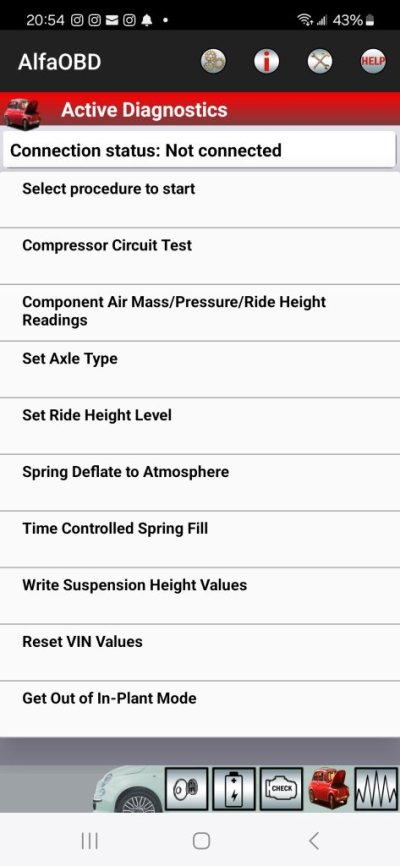The width and height of the screenshot is (400, 866).
Task: Select Write Suspension Height Values
Action: point(200,596)
